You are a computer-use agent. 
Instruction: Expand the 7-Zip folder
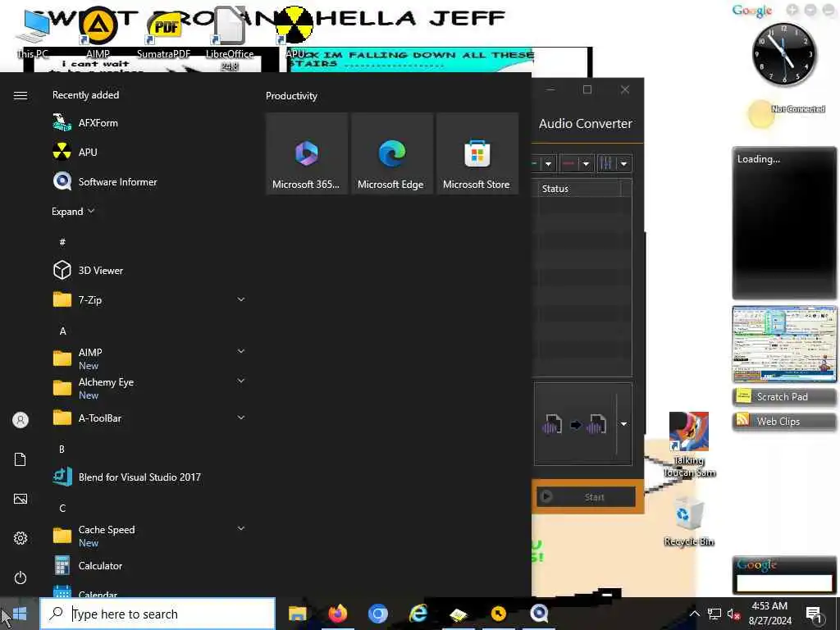pos(148,299)
